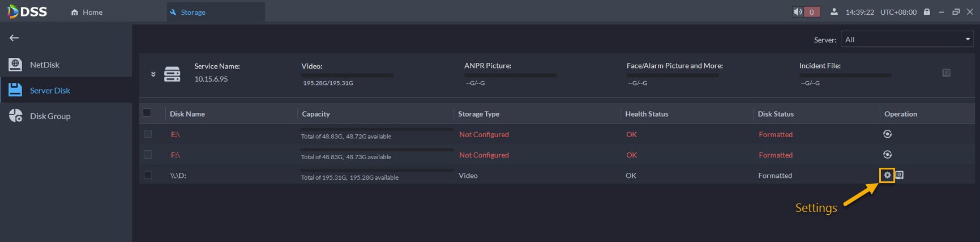Click the settings gear for disk D

tap(887, 175)
